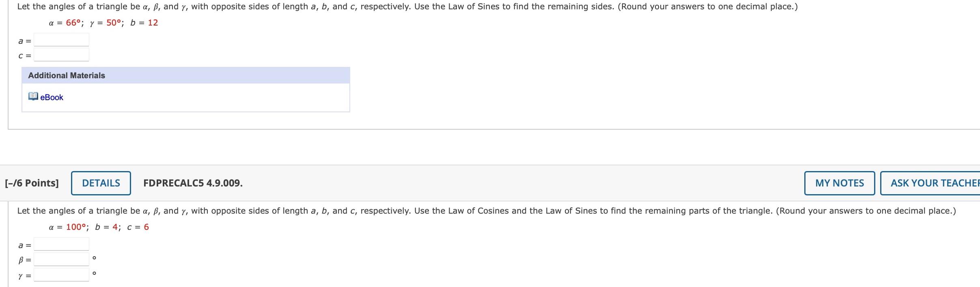Click the red 66° given value
980x287 pixels.
pos(74,23)
